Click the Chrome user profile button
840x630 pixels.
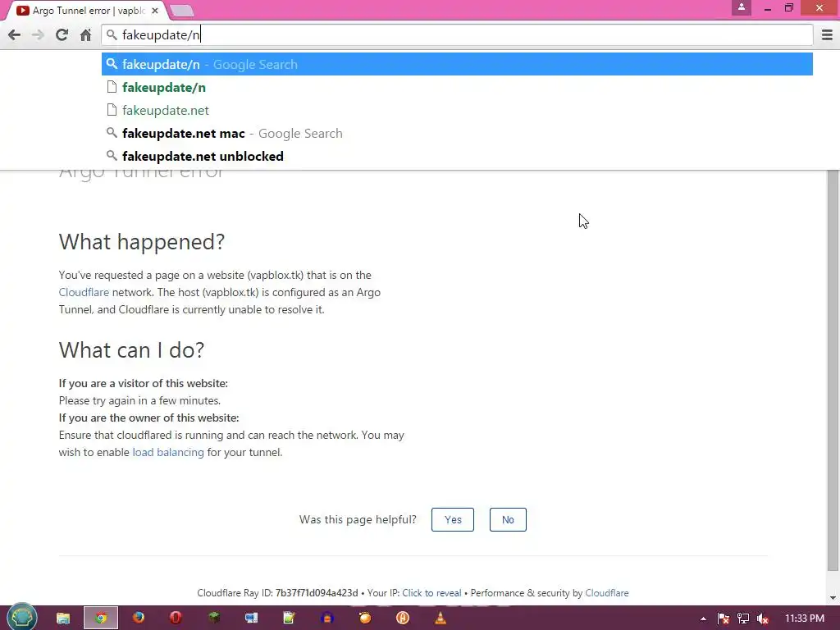coord(742,7)
